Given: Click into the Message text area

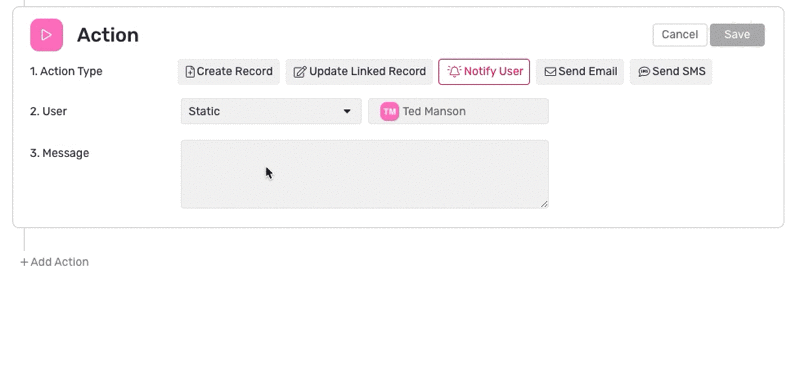Looking at the screenshot, I should click(x=365, y=174).
